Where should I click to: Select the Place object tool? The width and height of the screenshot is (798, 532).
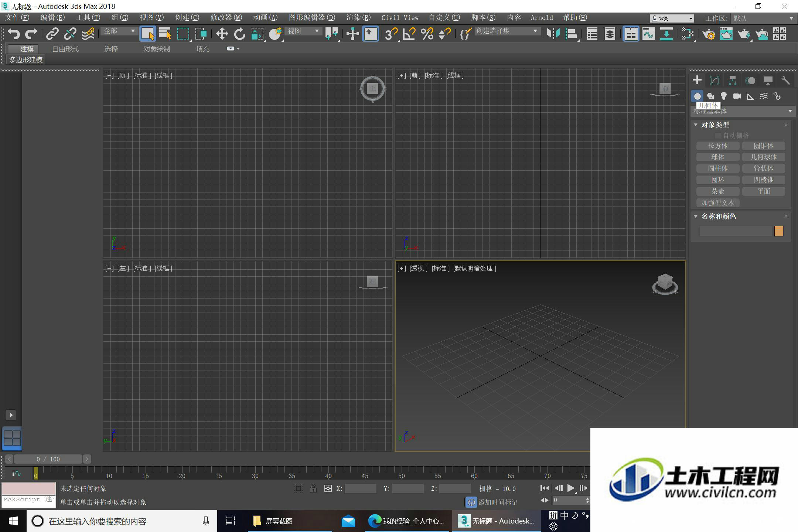click(x=276, y=34)
